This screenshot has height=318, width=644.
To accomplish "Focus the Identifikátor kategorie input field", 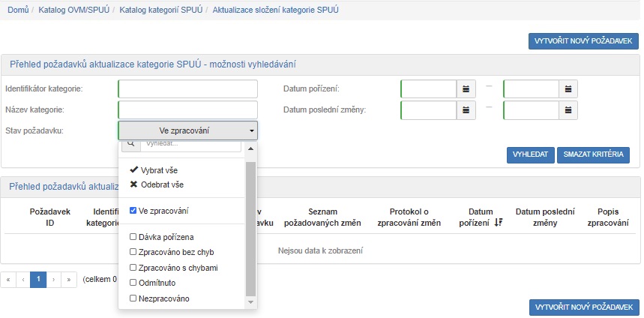I will pyautogui.click(x=187, y=89).
